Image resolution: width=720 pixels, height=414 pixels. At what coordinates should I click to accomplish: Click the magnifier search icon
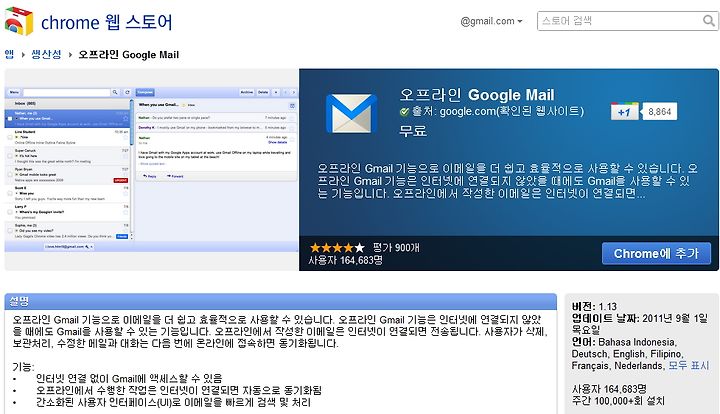tap(709, 21)
